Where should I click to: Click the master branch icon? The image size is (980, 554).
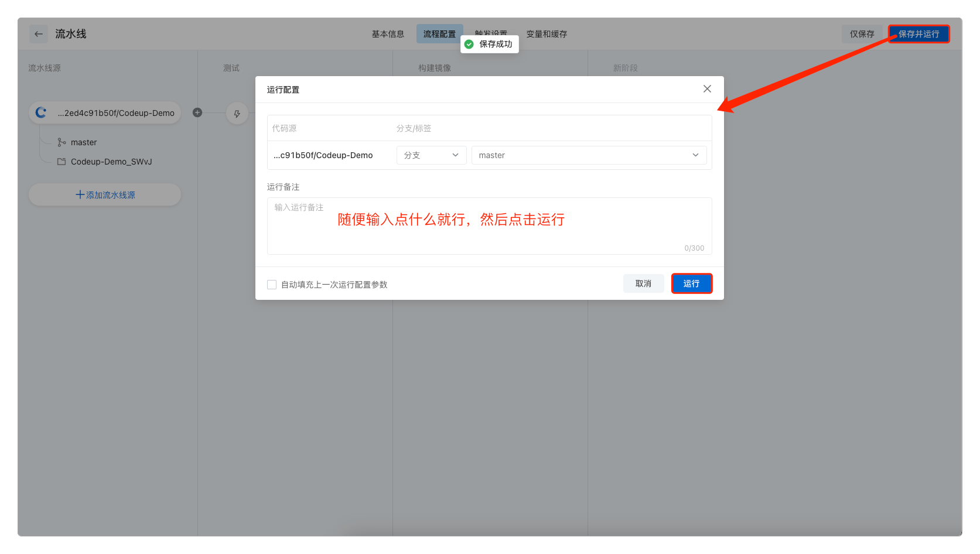[62, 142]
